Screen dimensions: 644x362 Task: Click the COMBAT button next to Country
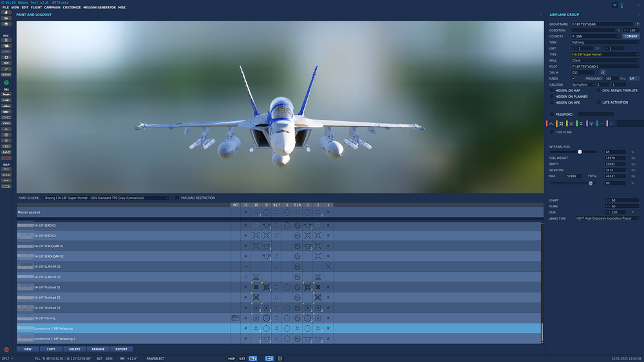click(631, 36)
